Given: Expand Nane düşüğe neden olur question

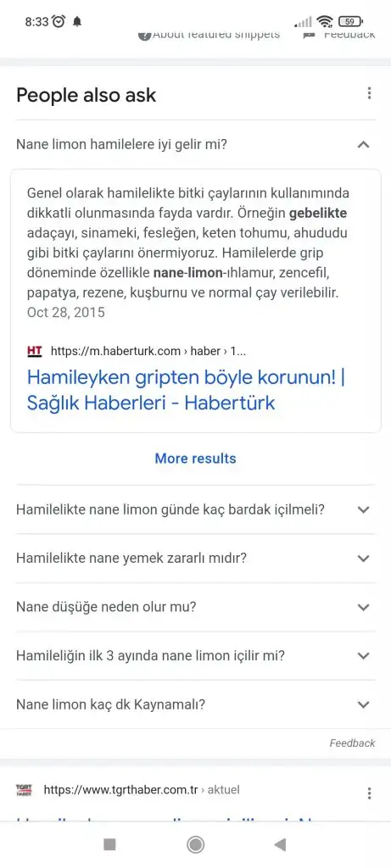Looking at the screenshot, I should click(195, 607).
